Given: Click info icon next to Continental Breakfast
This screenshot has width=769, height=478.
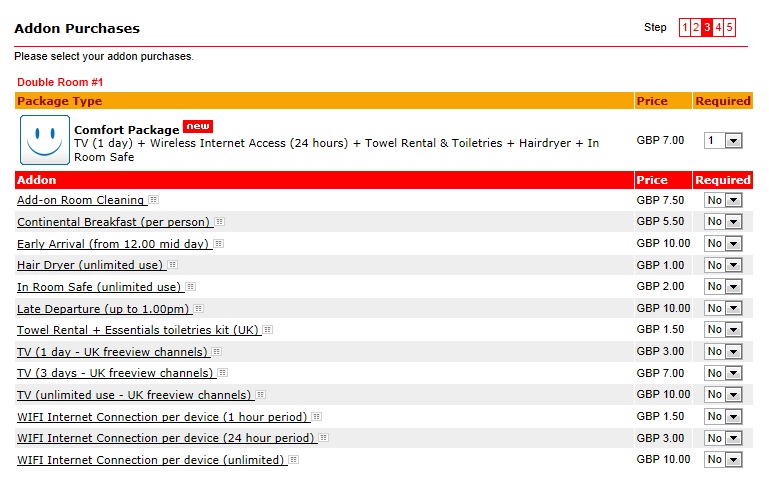Looking at the screenshot, I should (219, 222).
